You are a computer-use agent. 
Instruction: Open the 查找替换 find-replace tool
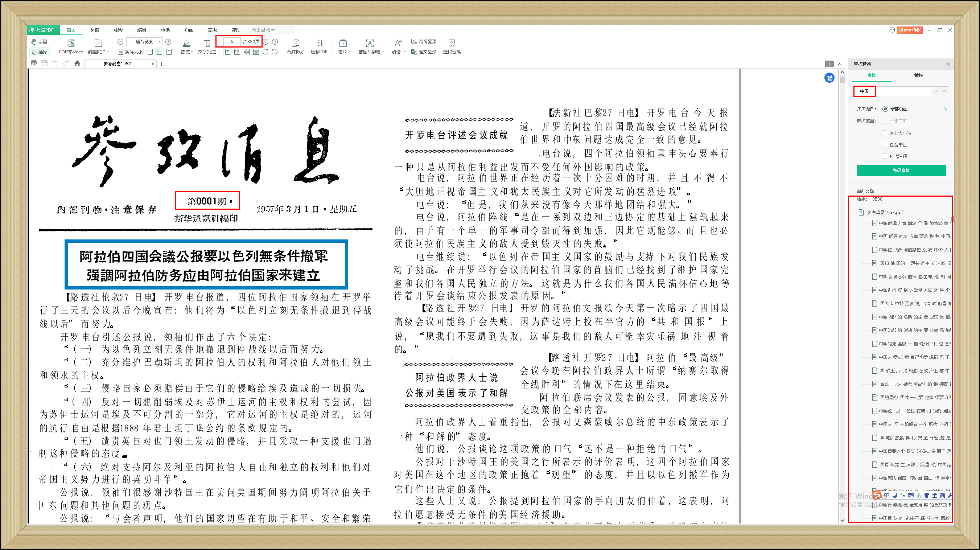[x=452, y=43]
